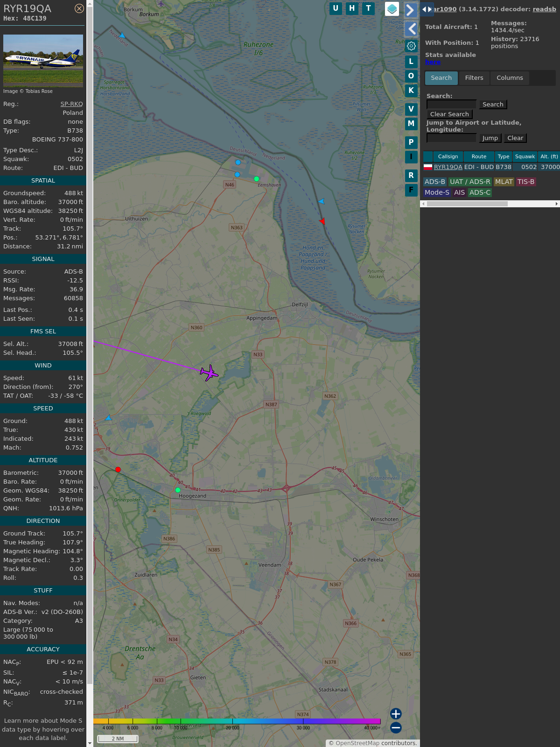Toggle the ADS-B source filter

(x=434, y=182)
